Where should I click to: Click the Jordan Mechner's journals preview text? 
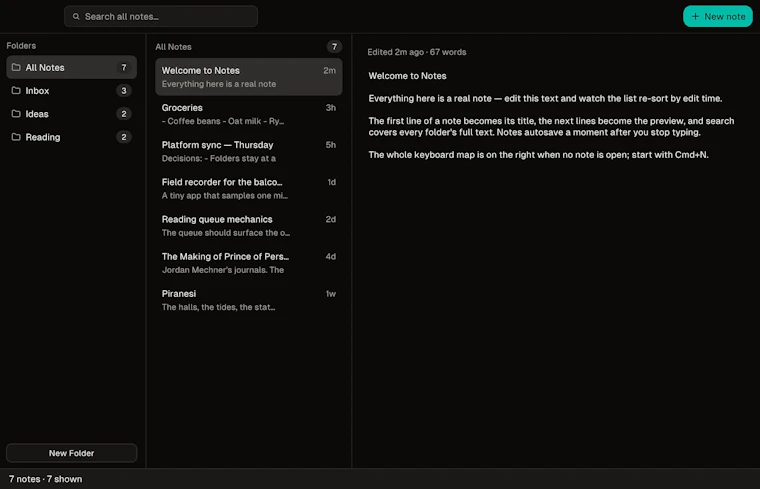pos(223,270)
